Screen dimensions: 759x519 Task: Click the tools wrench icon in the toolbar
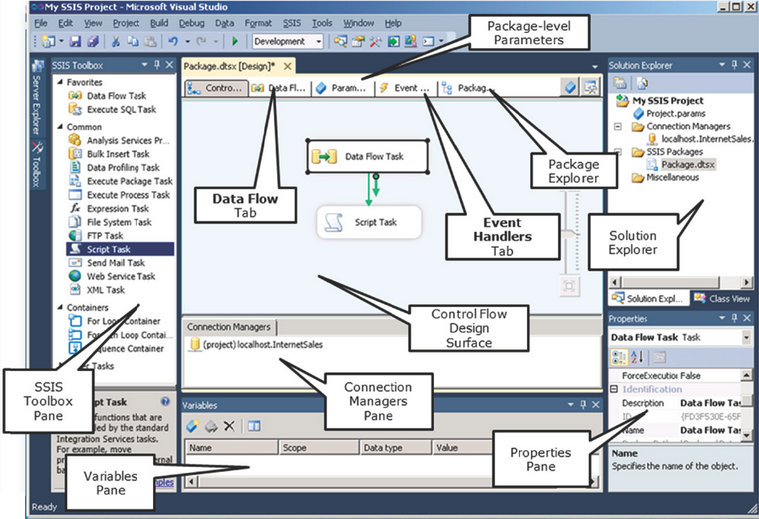(x=375, y=42)
